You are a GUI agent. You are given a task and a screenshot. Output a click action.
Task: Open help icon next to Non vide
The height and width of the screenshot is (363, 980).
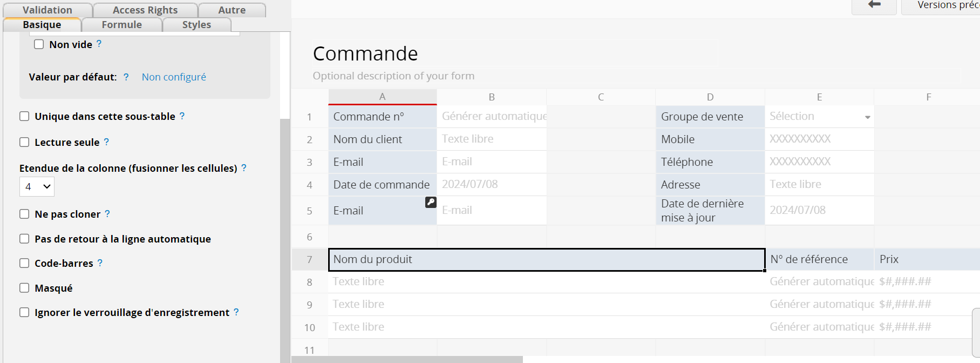tap(99, 44)
